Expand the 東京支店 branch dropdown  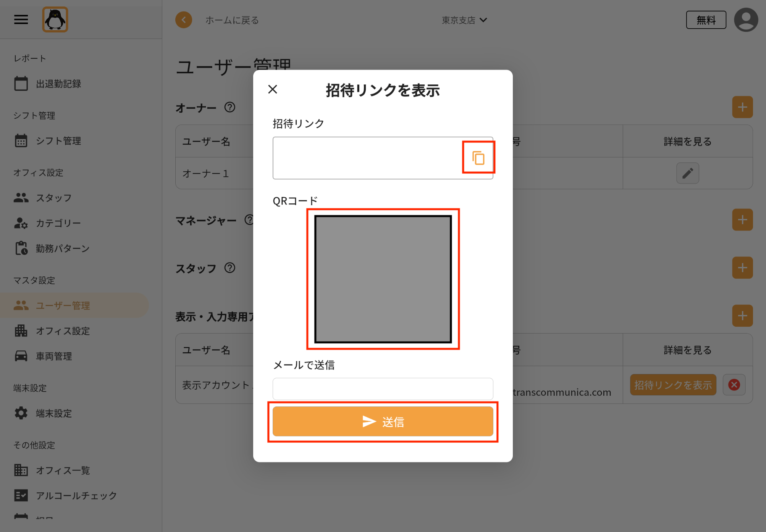point(464,20)
